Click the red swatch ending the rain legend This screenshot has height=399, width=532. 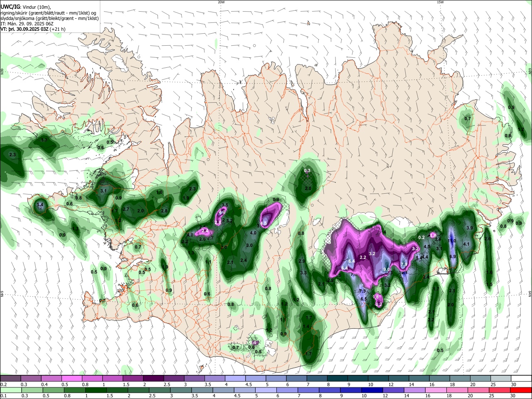click(520, 390)
